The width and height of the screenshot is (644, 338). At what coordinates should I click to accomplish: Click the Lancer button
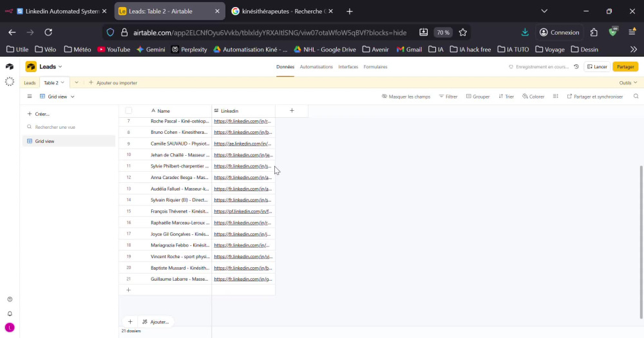(597, 66)
